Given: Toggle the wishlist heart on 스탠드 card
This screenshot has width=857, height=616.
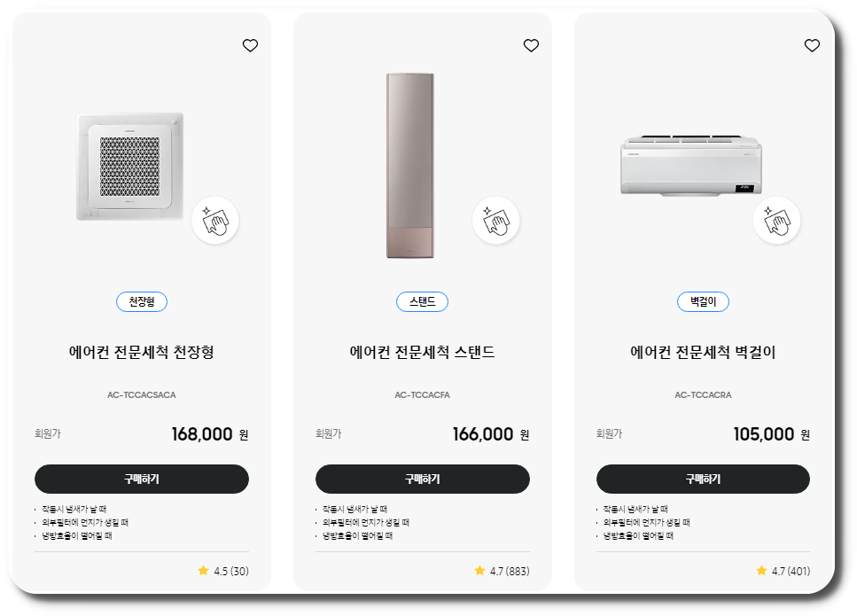Looking at the screenshot, I should tap(531, 45).
